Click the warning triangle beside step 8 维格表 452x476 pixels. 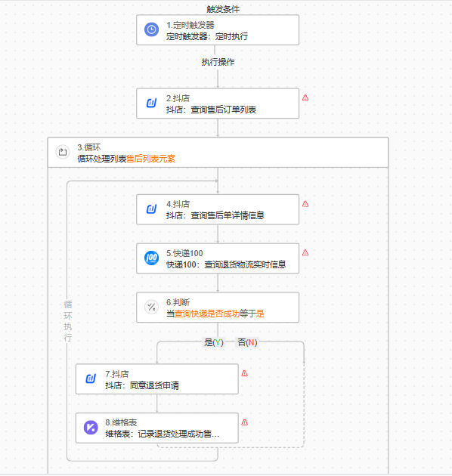(245, 422)
